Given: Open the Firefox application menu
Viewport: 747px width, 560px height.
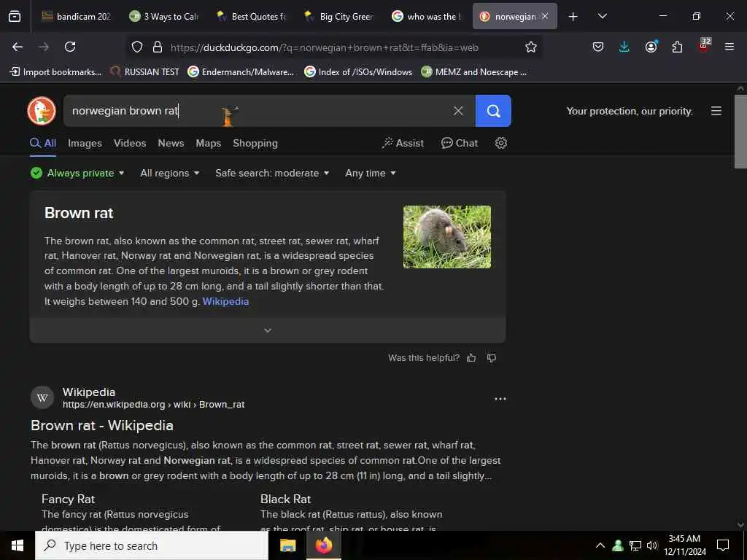Looking at the screenshot, I should (x=729, y=47).
